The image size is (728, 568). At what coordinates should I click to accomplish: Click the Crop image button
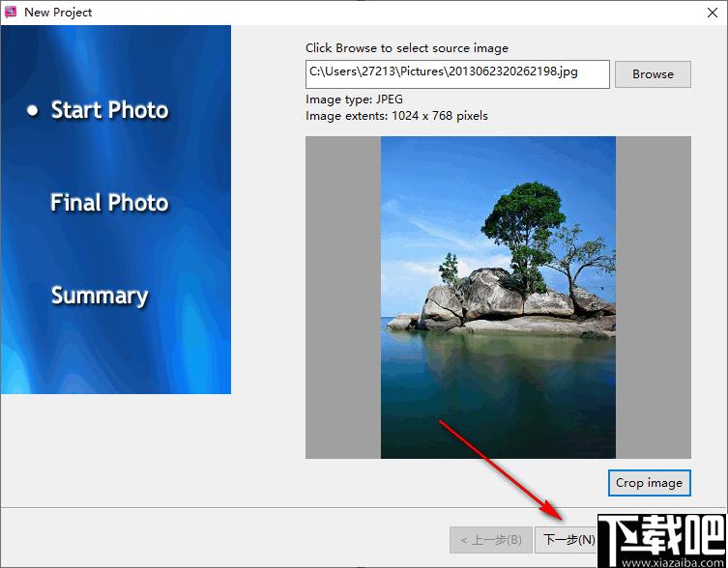649,483
